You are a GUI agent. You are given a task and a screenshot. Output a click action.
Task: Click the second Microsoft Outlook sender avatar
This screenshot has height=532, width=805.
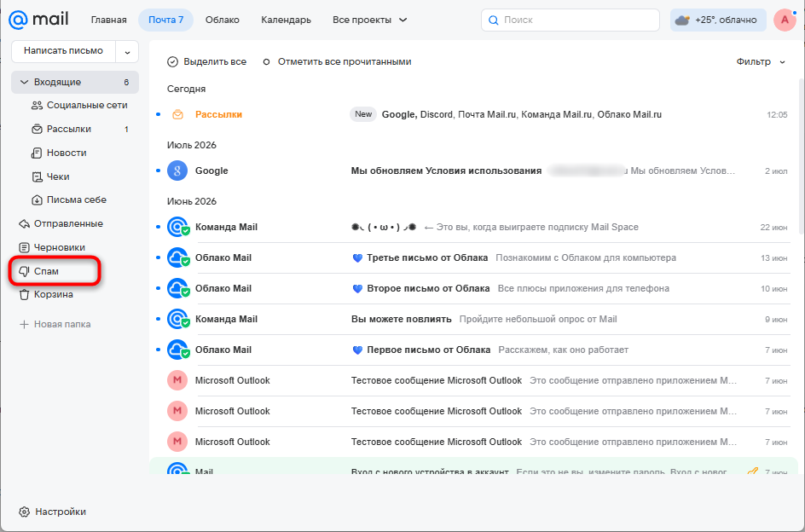coord(177,411)
